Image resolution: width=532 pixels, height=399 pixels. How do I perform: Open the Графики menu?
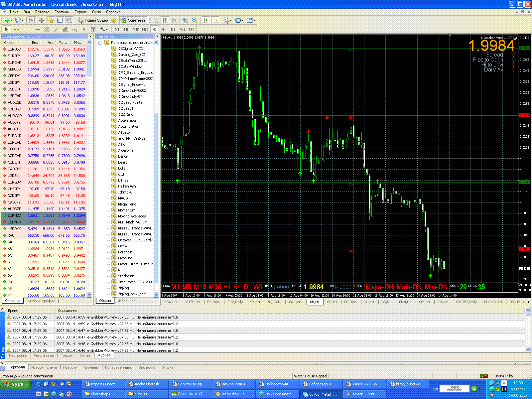pyautogui.click(x=62, y=12)
